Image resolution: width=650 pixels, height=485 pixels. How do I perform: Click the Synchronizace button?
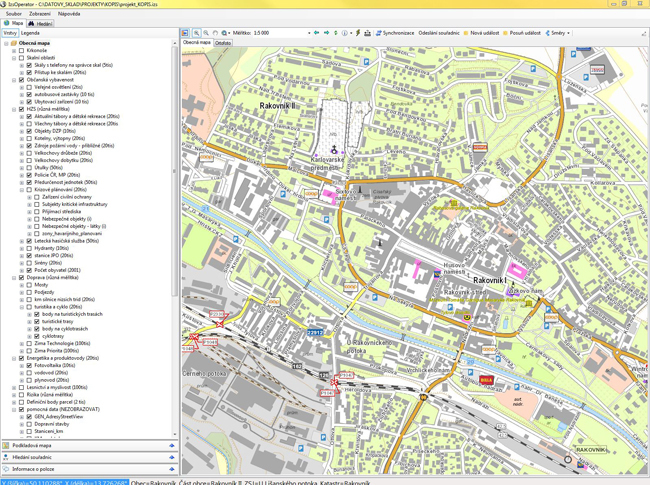[x=395, y=33]
